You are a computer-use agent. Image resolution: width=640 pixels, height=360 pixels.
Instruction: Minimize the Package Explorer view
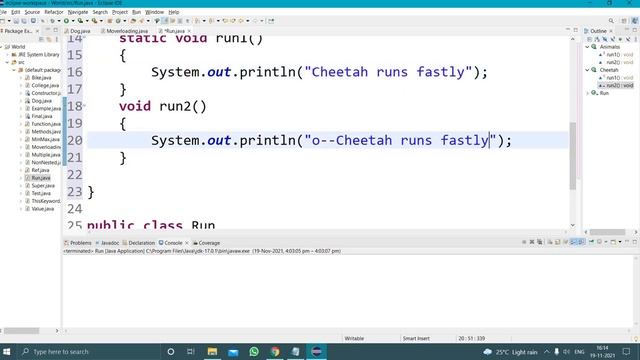pyautogui.click(x=48, y=30)
